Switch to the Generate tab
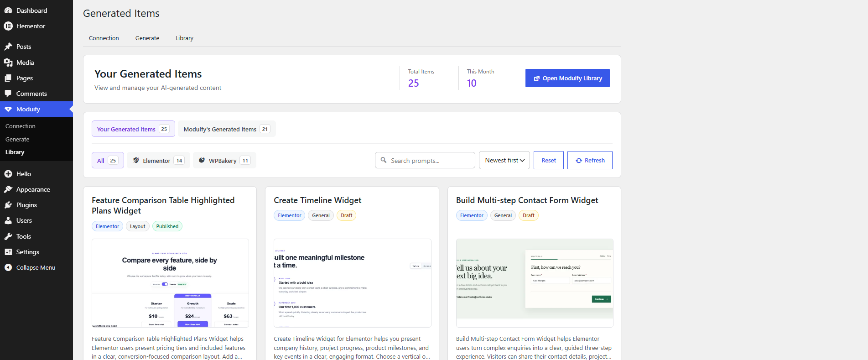This screenshot has width=868, height=360. (147, 38)
